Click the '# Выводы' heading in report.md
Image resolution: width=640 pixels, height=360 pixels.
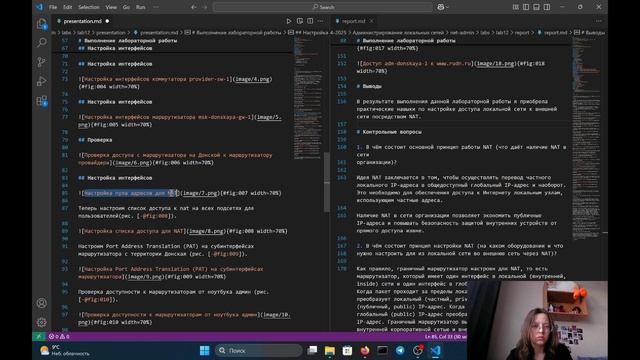pyautogui.click(x=369, y=86)
